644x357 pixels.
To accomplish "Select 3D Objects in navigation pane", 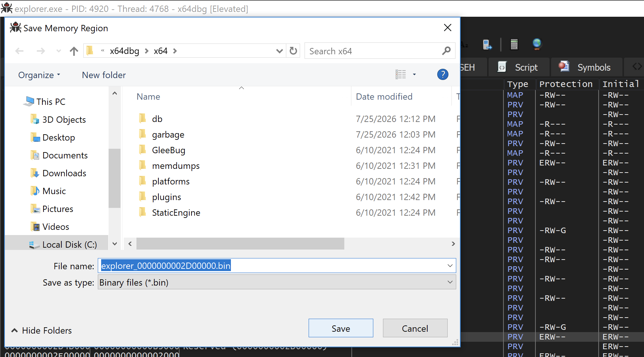I will (x=64, y=119).
